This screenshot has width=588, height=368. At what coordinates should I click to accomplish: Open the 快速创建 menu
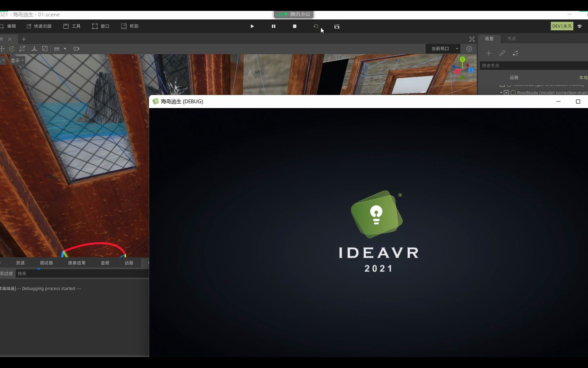coord(39,26)
